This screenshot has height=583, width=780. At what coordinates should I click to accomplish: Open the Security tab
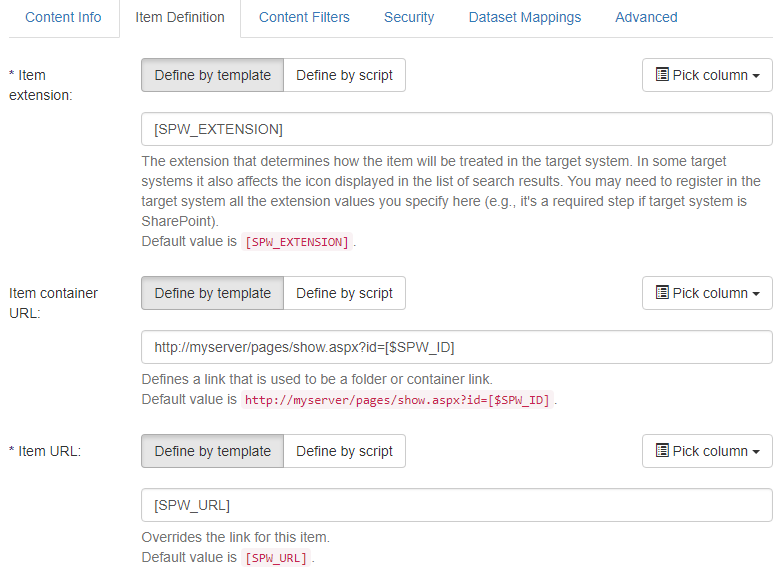coord(409,17)
